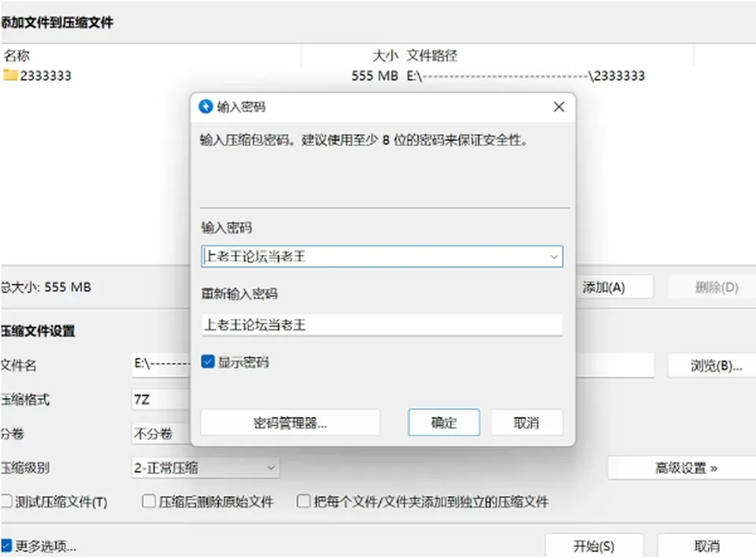The image size is (756, 558).
Task: Select the 2333333 folder row name
Action: (x=46, y=76)
